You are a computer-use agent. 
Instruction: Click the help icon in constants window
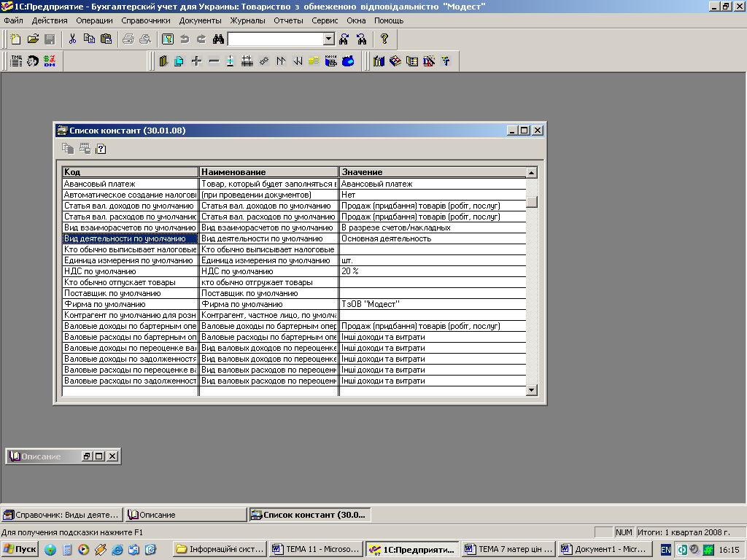tap(101, 149)
